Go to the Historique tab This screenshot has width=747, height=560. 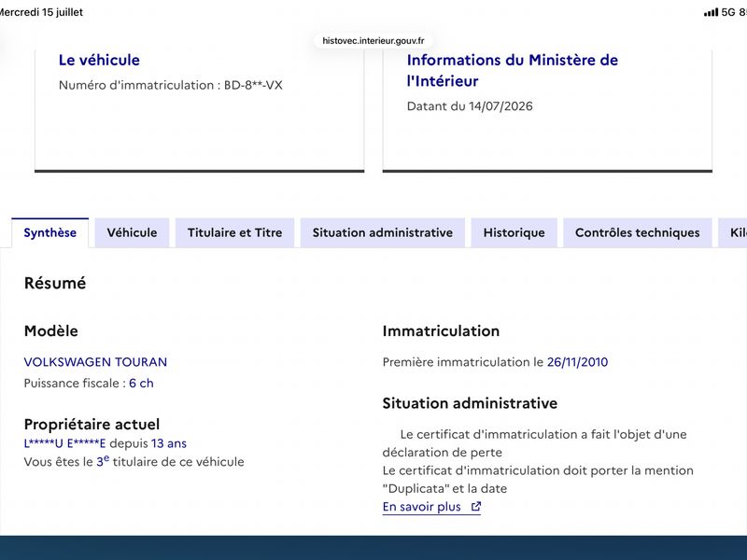pyautogui.click(x=514, y=232)
